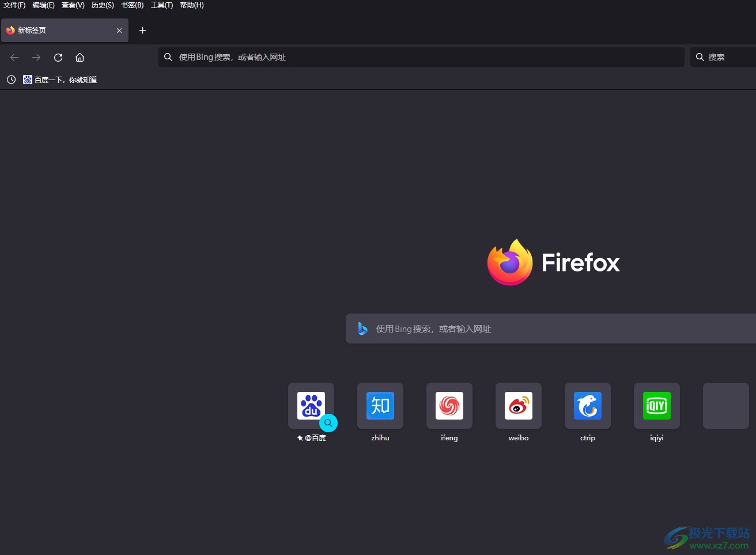Focus the 搜索 box in the toolbar
The image size is (756, 555).
[x=723, y=57]
